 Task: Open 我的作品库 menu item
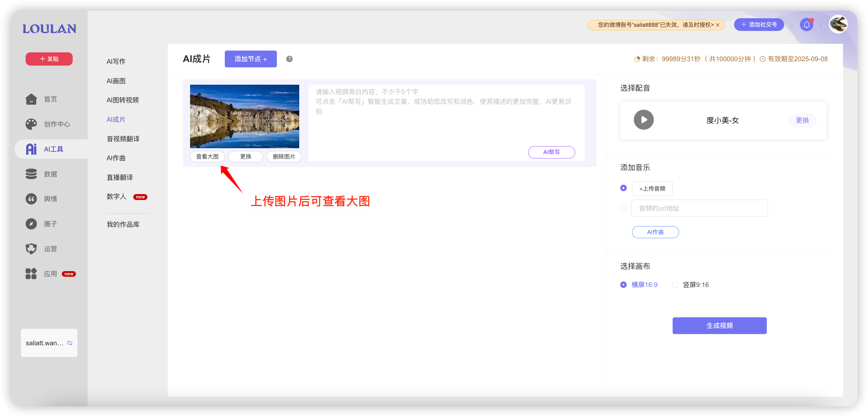point(123,225)
